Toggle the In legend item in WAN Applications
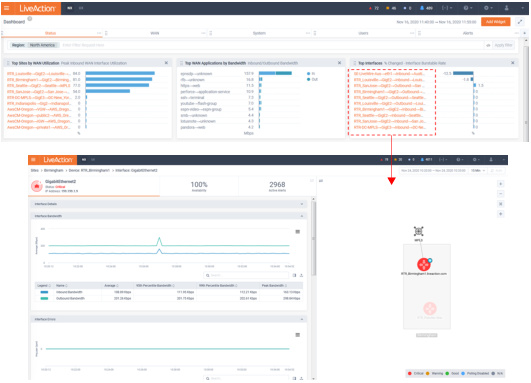 [x=311, y=73]
